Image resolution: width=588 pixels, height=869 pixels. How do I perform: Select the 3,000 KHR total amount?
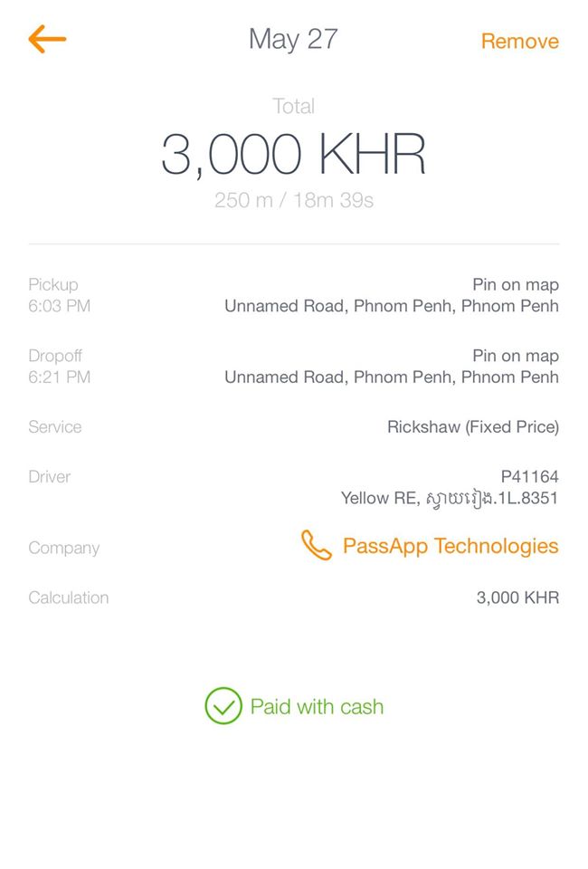pyautogui.click(x=293, y=155)
